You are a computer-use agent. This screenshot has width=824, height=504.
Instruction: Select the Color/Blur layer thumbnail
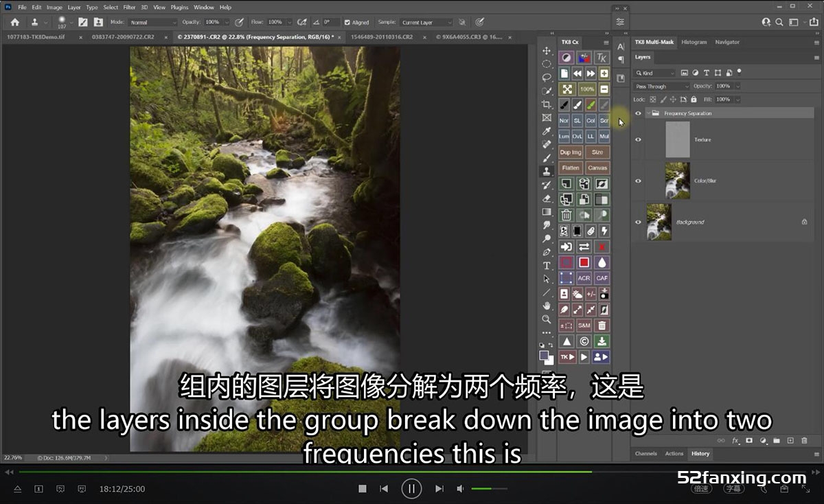coord(677,181)
